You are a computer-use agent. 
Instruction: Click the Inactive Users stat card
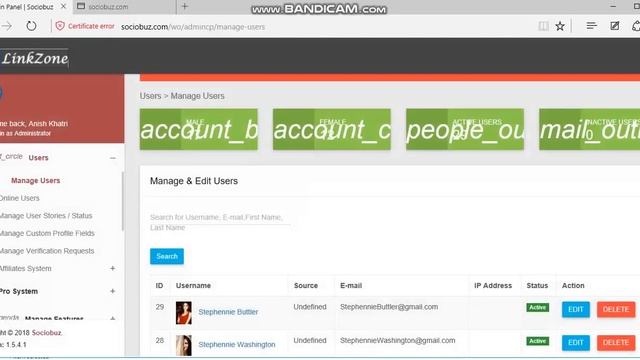pyautogui.click(x=589, y=129)
